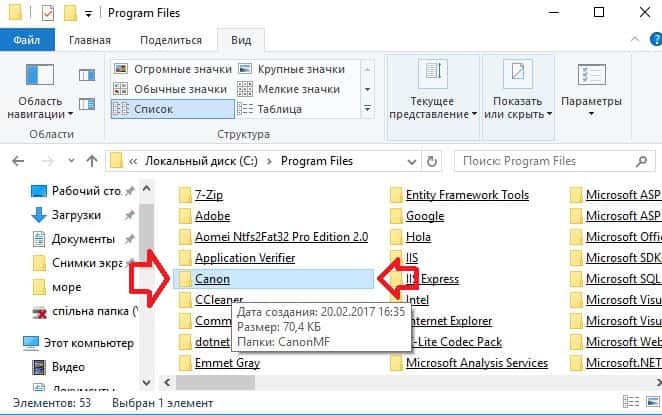Image resolution: width=662 pixels, height=415 pixels.
Task: Choose Огромные значки layout
Action: tap(173, 69)
